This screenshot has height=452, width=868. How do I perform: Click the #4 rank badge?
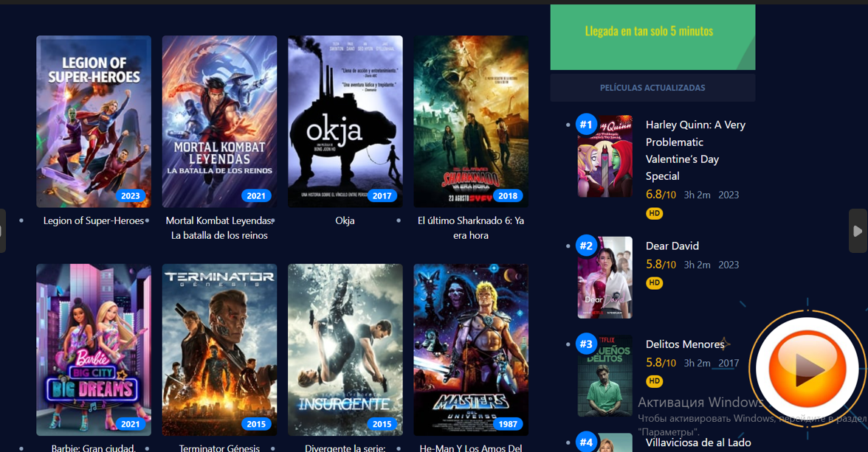(586, 442)
